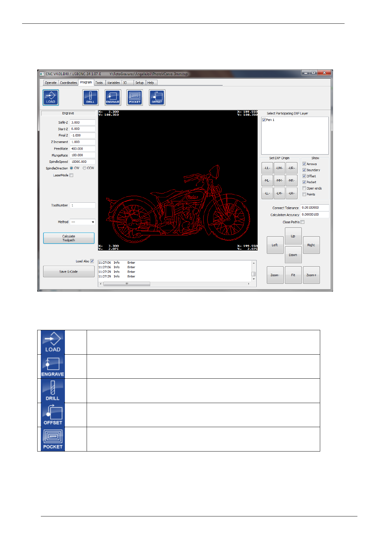Viewport: 392px width, 555px height.
Task: Click the PlungeRate input field
Action: [x=83, y=155]
